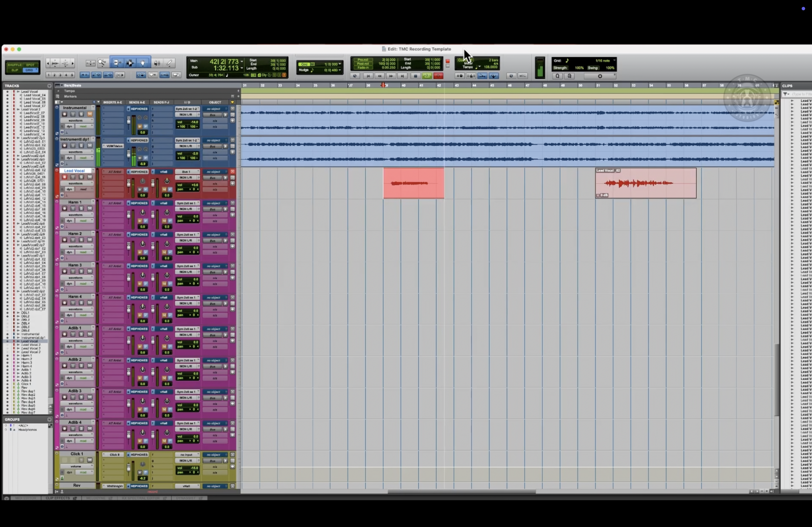The width and height of the screenshot is (812, 527).
Task: Click the Quantize Q button
Action: 558,76
